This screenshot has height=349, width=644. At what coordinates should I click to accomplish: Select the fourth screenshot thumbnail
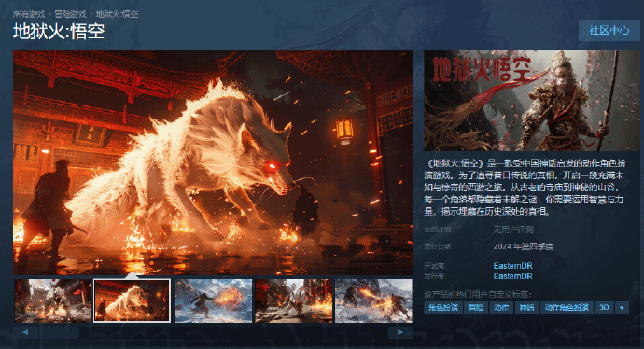(x=293, y=301)
